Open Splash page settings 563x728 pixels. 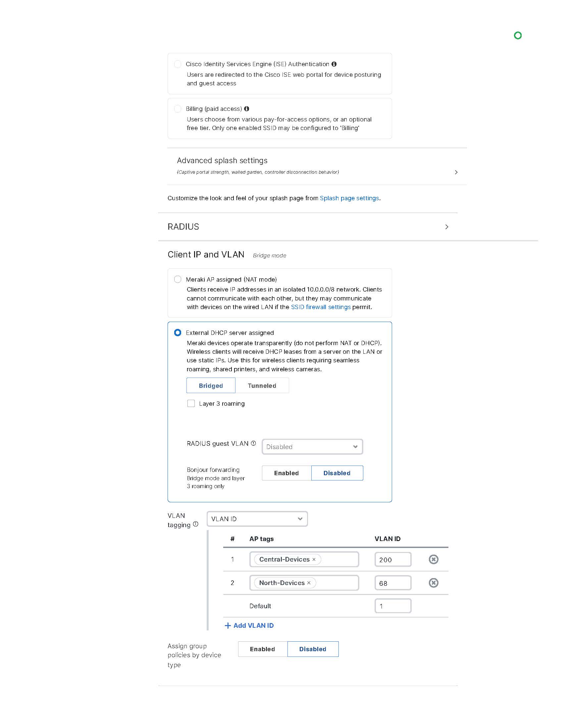[349, 198]
